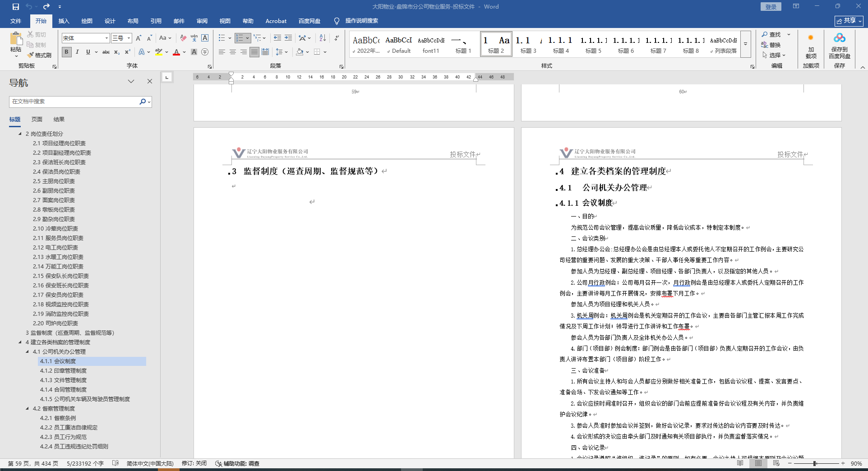Apply the red font color swatch
Image resolution: width=868 pixels, height=471 pixels.
[176, 52]
